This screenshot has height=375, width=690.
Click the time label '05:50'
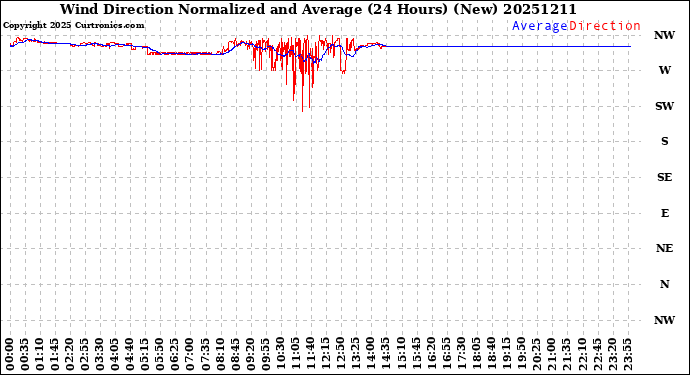click(160, 355)
